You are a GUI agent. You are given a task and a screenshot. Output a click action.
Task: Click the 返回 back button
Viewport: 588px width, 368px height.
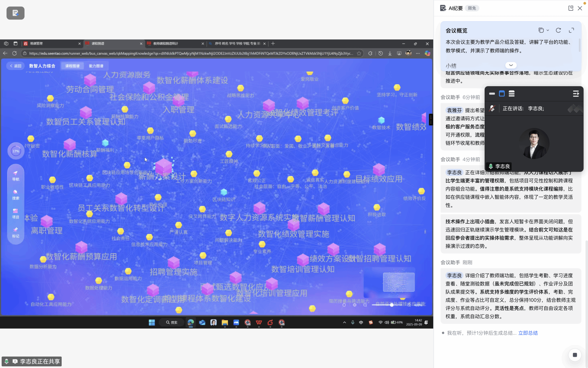point(16,66)
